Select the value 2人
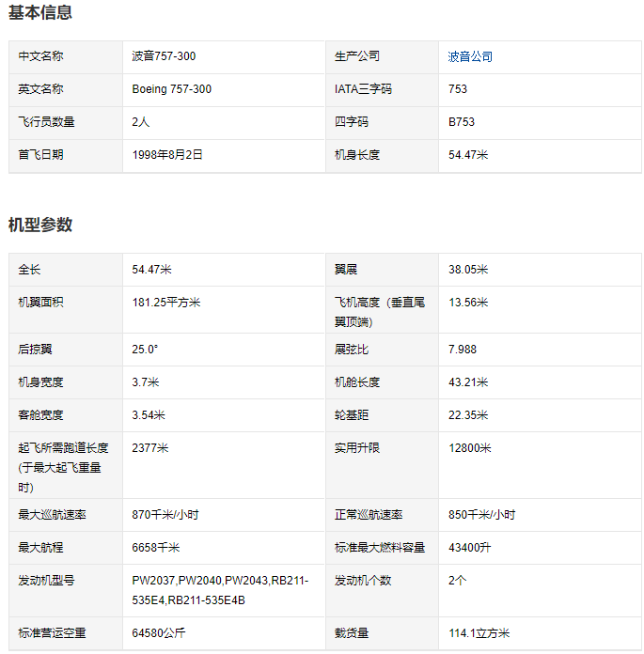 141,122
